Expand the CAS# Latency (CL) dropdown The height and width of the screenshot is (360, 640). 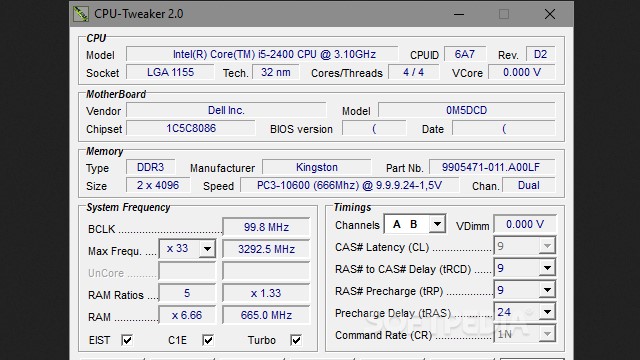[x=547, y=246]
